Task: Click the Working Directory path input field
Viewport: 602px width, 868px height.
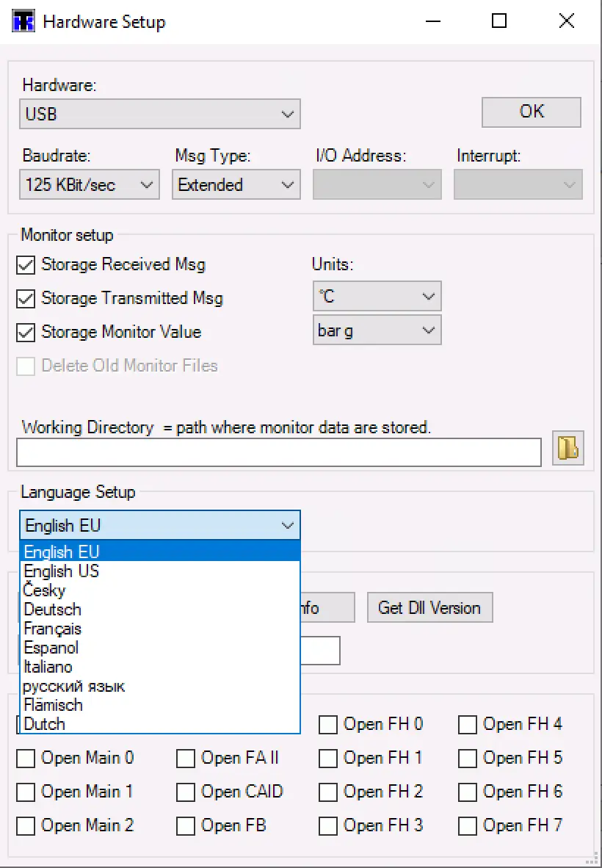Action: pyautogui.click(x=278, y=452)
